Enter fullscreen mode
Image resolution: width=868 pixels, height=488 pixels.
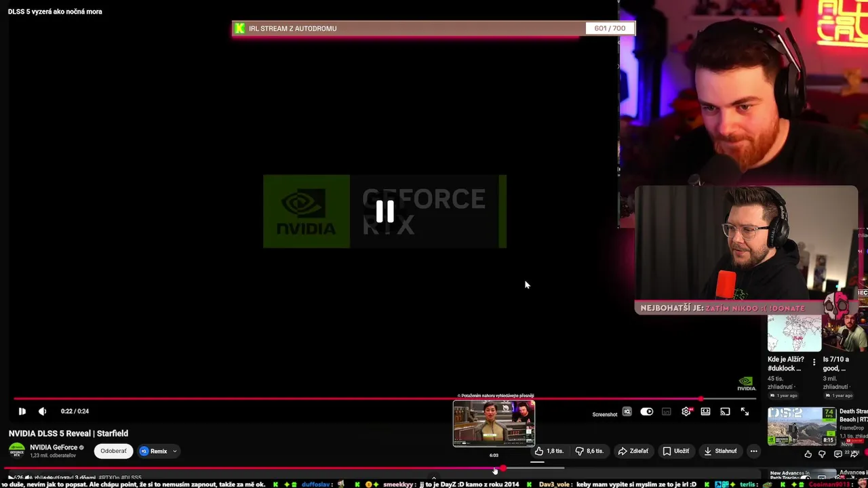(745, 411)
